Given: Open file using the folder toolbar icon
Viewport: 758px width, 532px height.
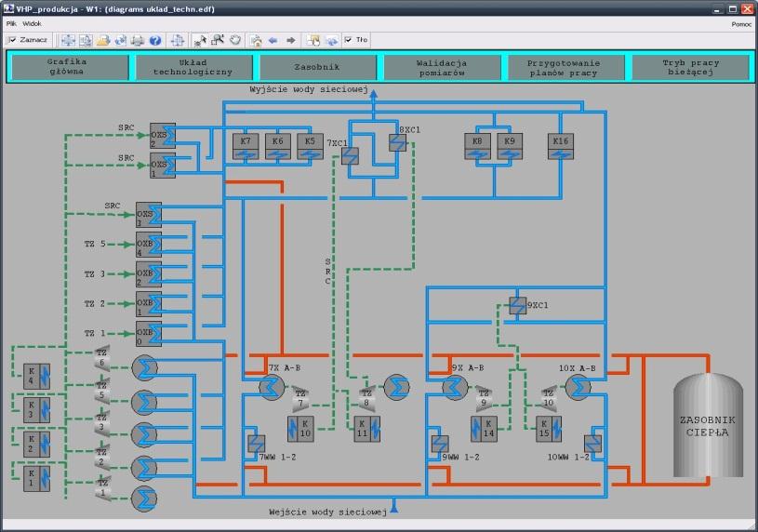Looking at the screenshot, I should tap(103, 40).
